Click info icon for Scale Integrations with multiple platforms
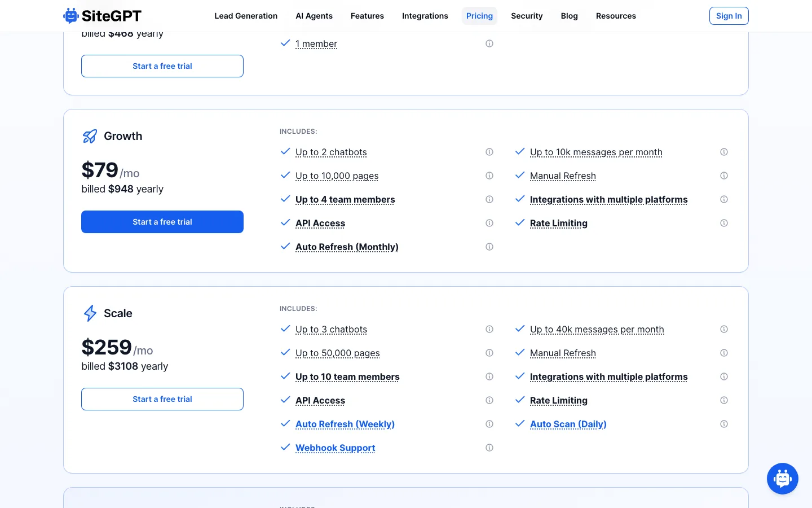The width and height of the screenshot is (812, 508). (724, 376)
